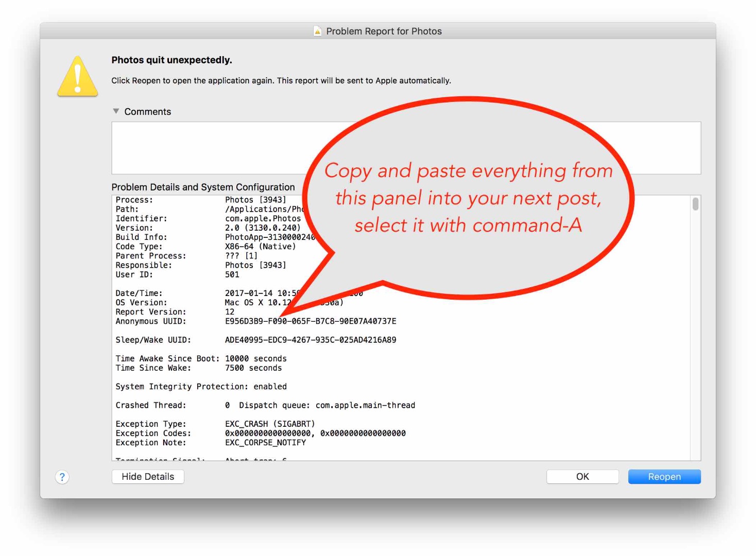Click the 'EXC_CORPSE_NOTIFY' value
Viewport: 756px width, 556px height.
click(x=265, y=443)
